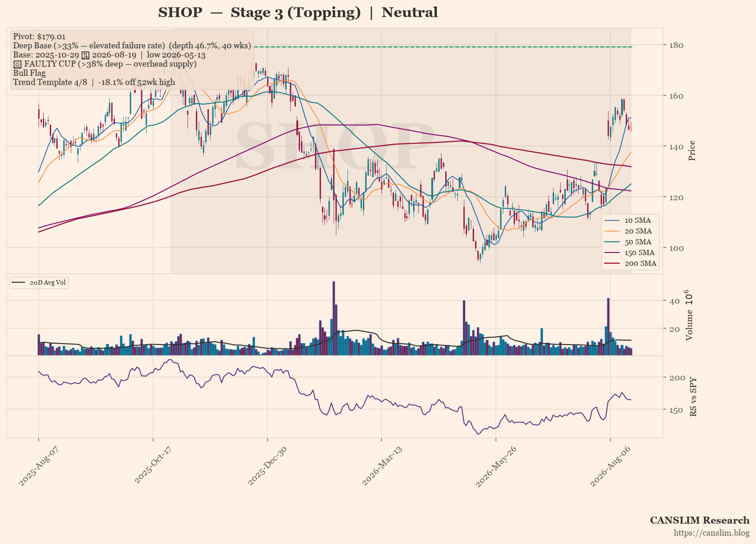Click the green dashed pivot line
This screenshot has width=756, height=544.
(x=442, y=47)
